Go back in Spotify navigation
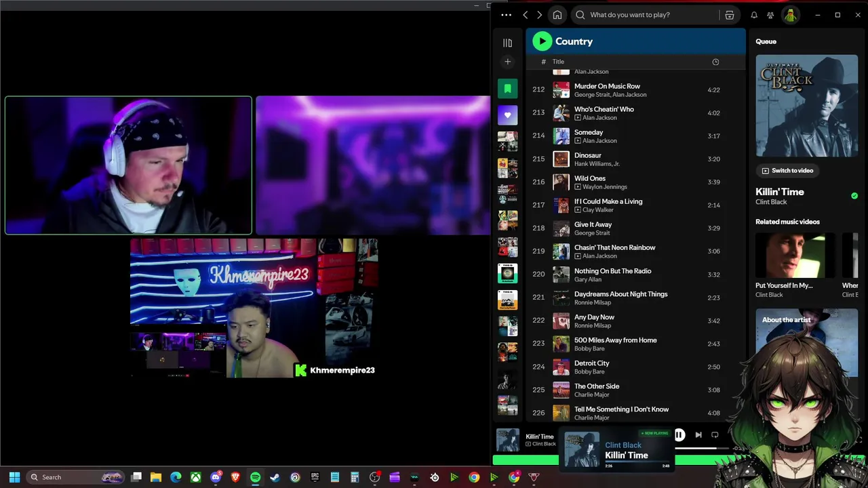 (525, 15)
